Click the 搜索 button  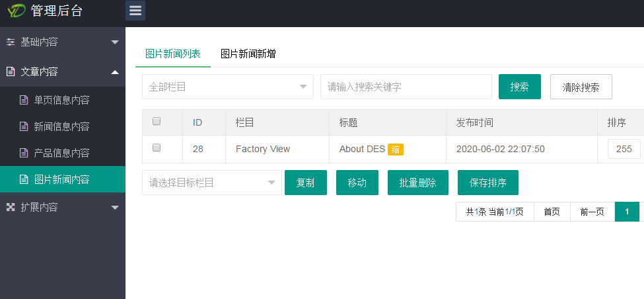tap(520, 87)
